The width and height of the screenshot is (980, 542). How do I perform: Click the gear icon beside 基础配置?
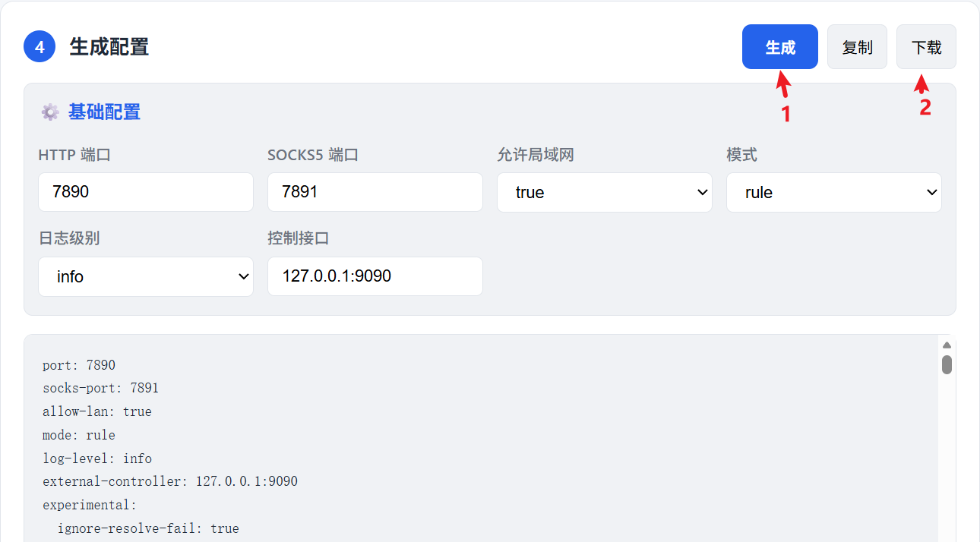click(x=50, y=112)
